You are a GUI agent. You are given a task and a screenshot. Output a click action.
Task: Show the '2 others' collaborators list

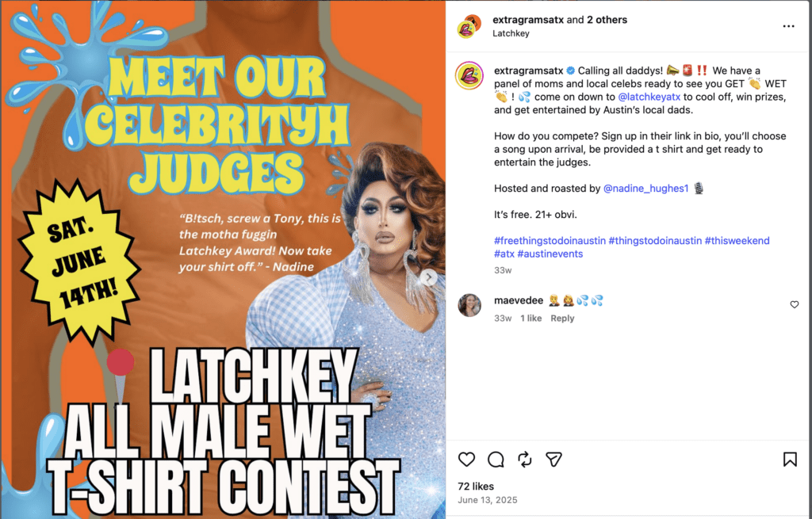click(x=607, y=20)
